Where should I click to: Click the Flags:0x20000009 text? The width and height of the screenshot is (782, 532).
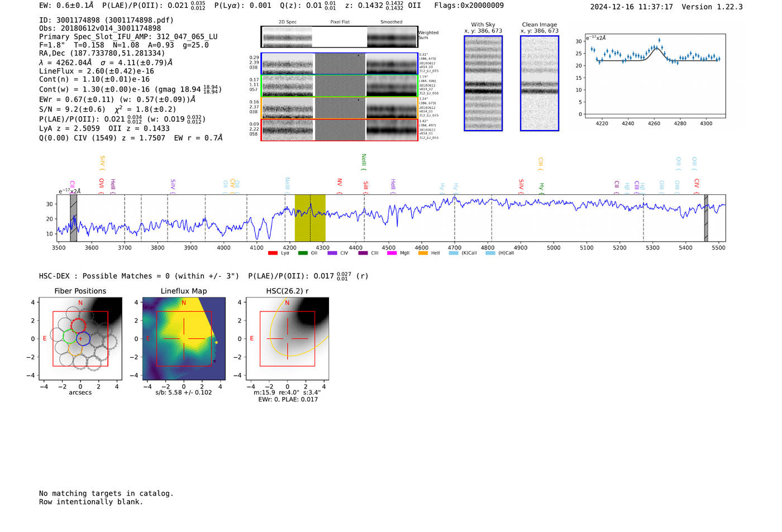469,6
